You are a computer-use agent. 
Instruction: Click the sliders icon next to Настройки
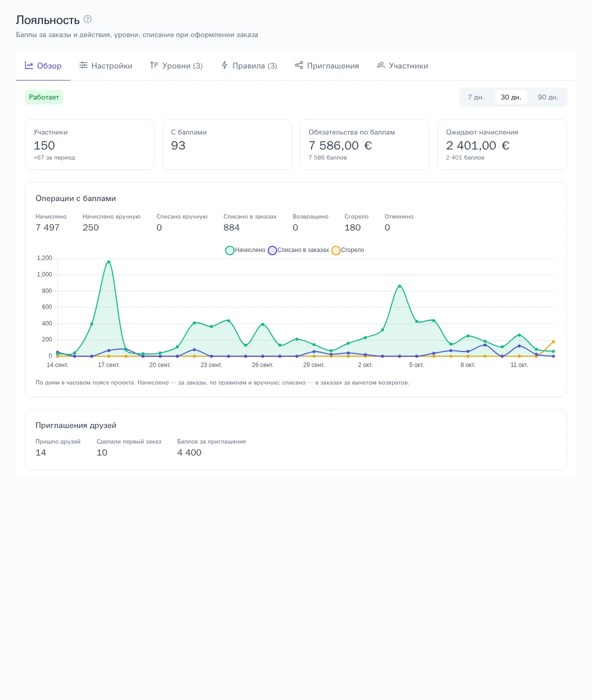click(x=83, y=65)
